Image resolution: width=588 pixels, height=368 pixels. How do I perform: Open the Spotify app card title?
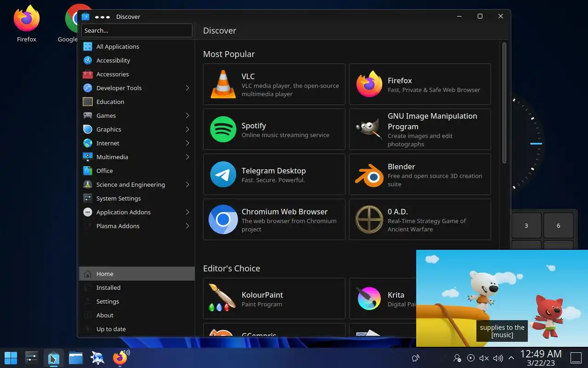pos(254,126)
